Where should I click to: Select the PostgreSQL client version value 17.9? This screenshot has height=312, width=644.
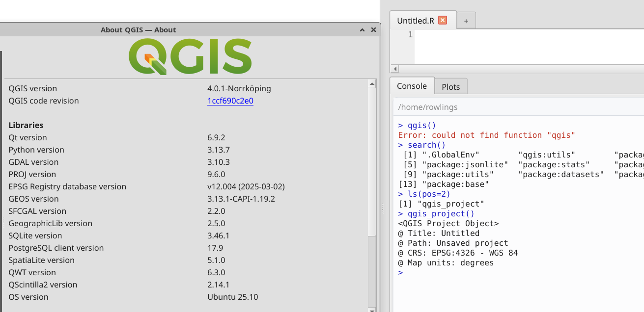point(215,248)
